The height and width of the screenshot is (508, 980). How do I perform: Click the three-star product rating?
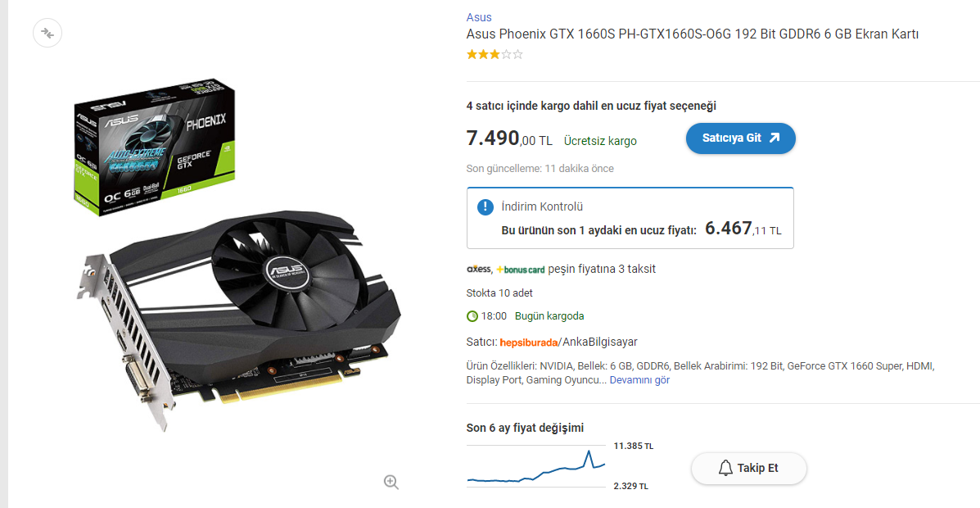coord(495,54)
